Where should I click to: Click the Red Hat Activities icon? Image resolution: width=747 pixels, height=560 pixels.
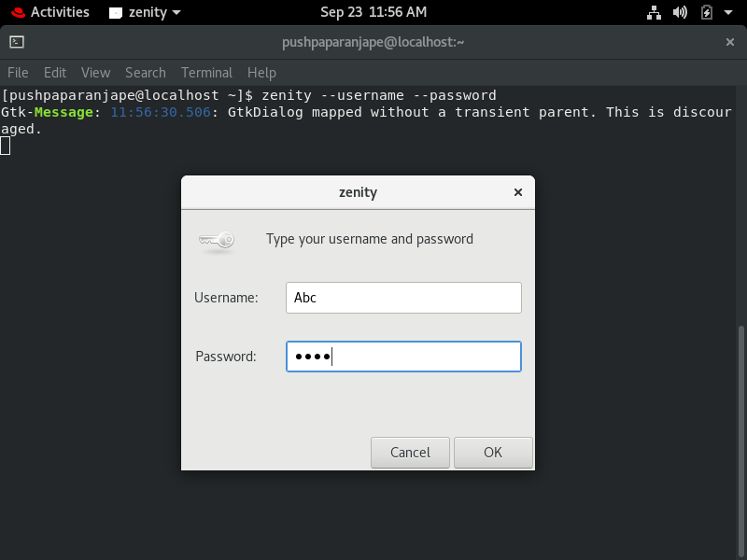[17, 12]
